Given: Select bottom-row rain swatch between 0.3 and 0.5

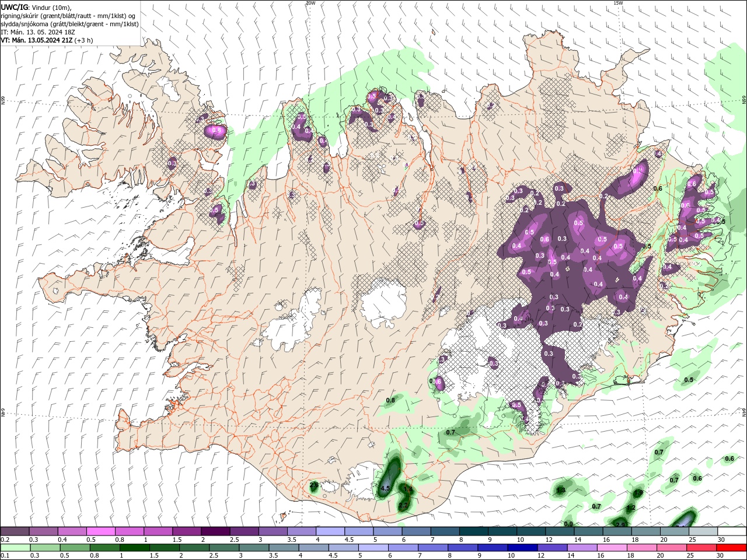Looking at the screenshot, I should click(45, 548).
